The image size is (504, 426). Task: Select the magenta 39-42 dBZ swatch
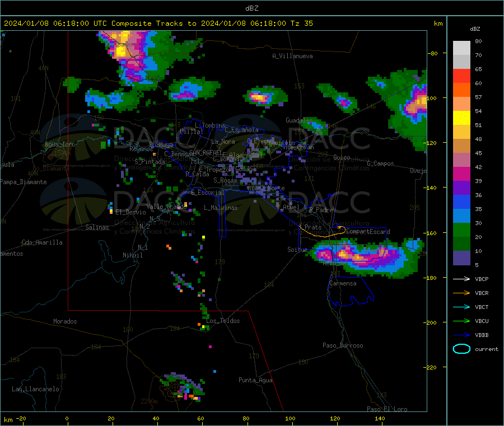point(461,174)
